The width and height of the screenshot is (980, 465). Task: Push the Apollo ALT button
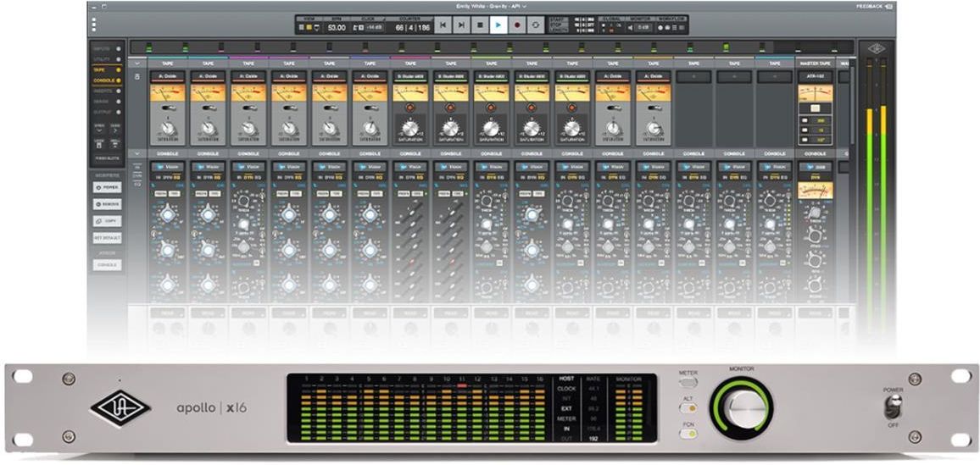tap(688, 408)
